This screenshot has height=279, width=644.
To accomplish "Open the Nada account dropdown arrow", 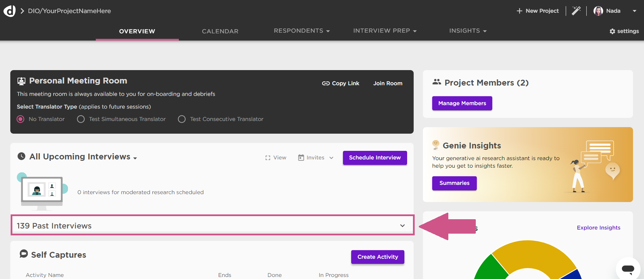I will point(634,11).
